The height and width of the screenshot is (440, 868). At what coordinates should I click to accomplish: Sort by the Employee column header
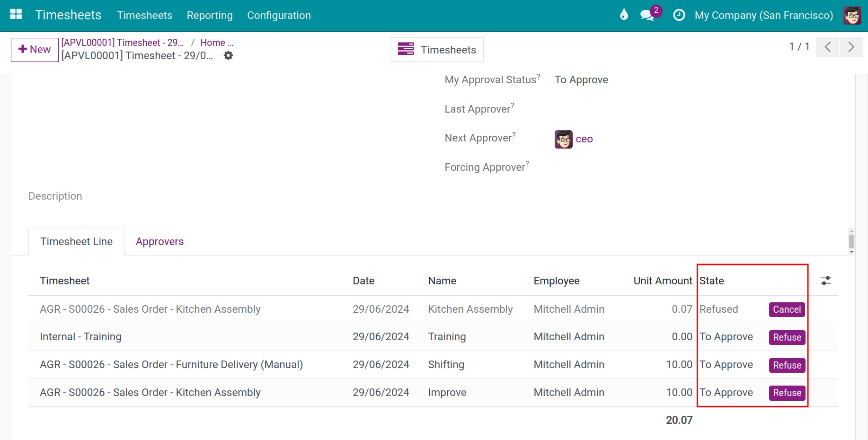557,281
